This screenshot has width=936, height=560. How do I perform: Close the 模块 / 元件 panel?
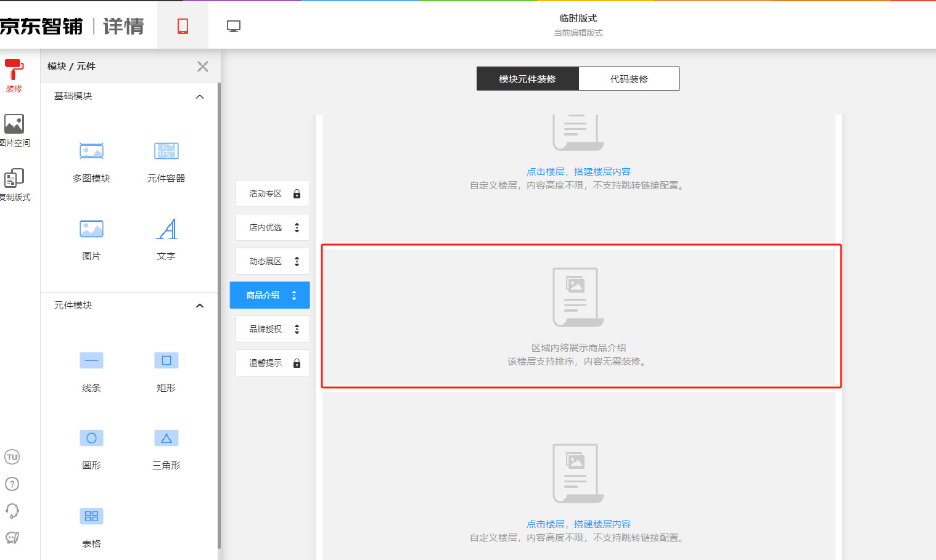coord(203,67)
